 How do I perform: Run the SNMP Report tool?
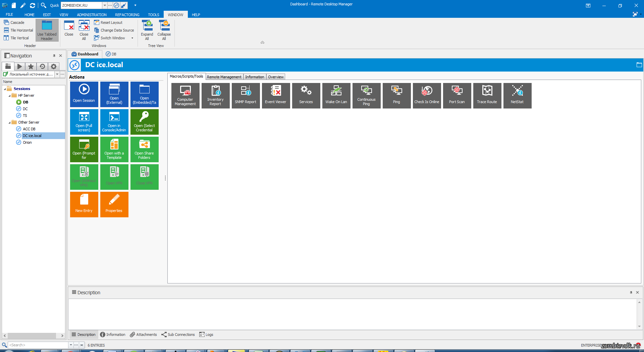(x=246, y=96)
